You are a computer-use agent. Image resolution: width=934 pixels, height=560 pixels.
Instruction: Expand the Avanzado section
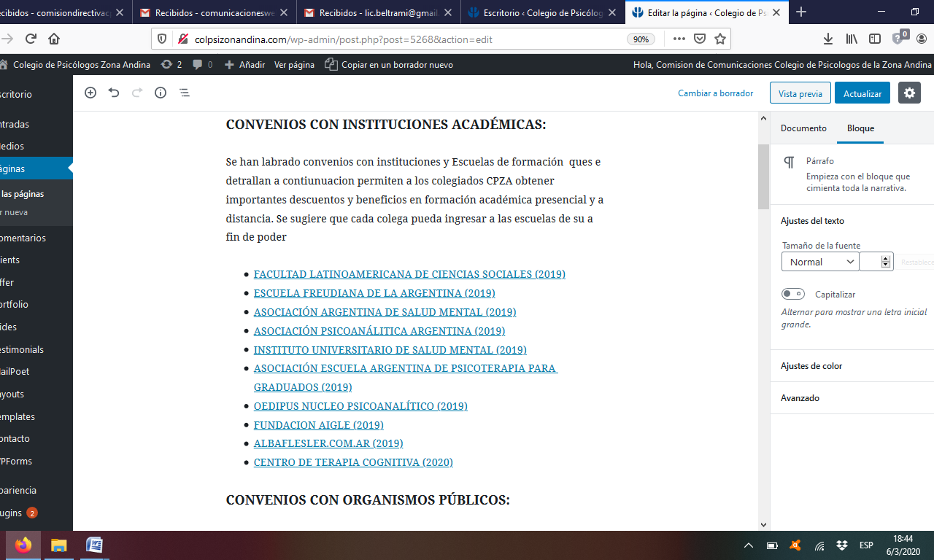coord(852,398)
